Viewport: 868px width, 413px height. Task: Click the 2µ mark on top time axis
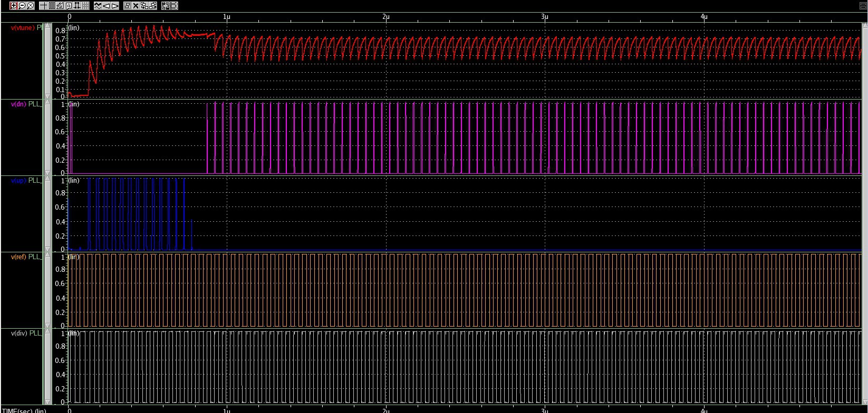click(x=386, y=17)
